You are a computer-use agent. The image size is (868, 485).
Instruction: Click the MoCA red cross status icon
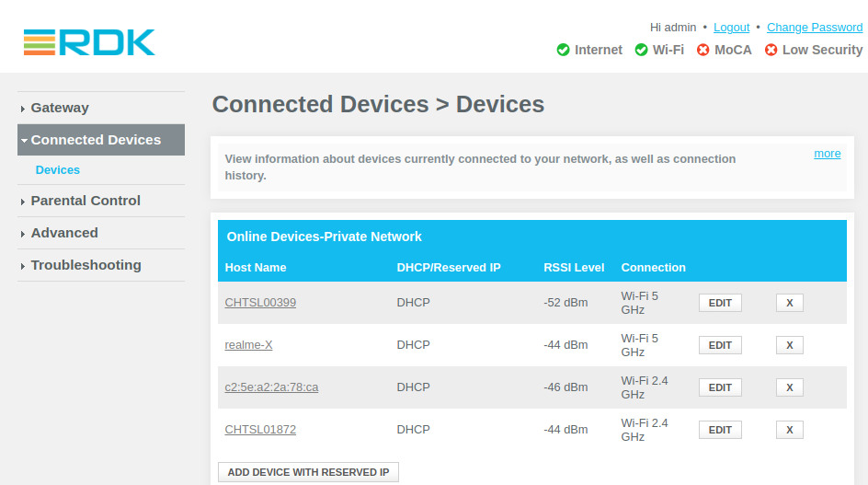703,50
